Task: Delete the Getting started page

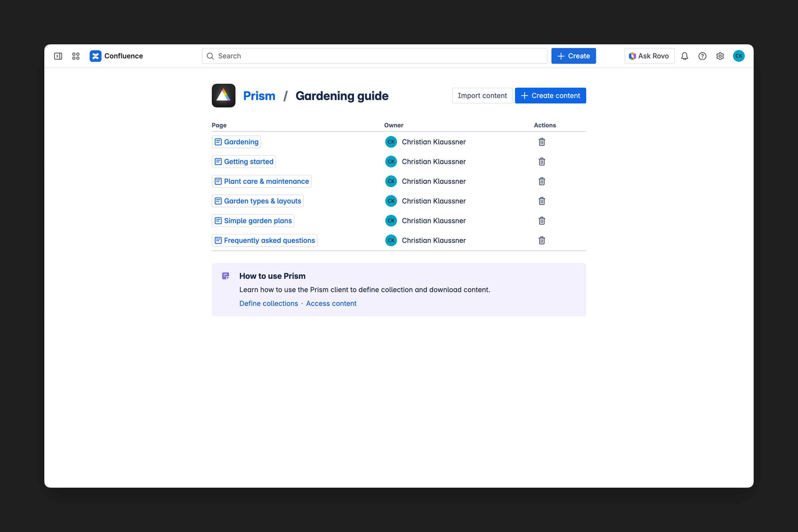Action: point(541,161)
